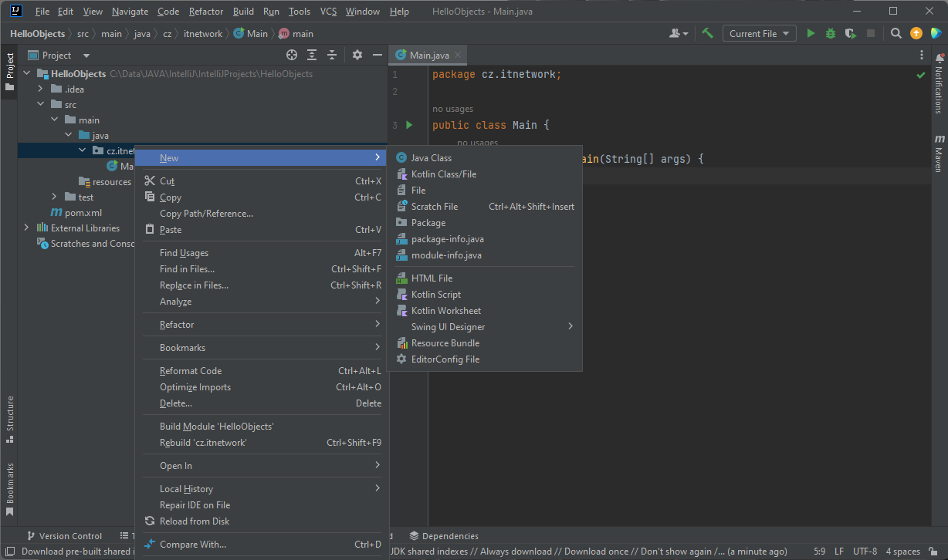Hide the Project tool window
948x560 pixels.
coord(378,55)
